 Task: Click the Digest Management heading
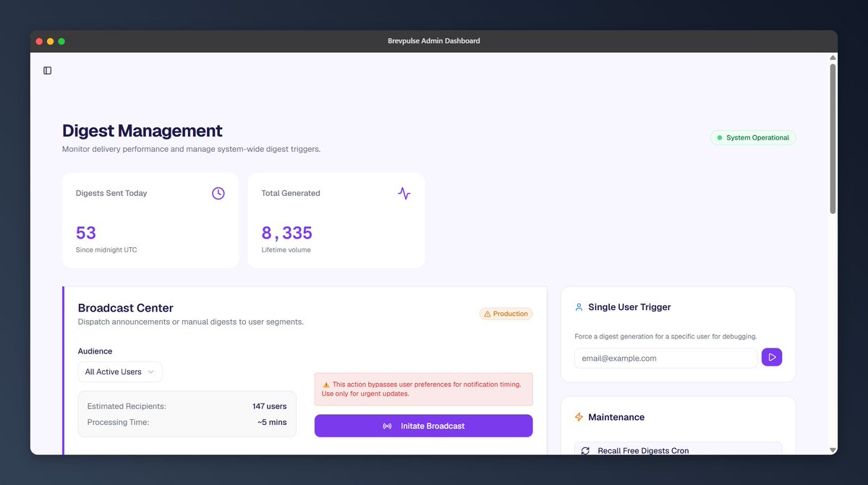tap(142, 131)
